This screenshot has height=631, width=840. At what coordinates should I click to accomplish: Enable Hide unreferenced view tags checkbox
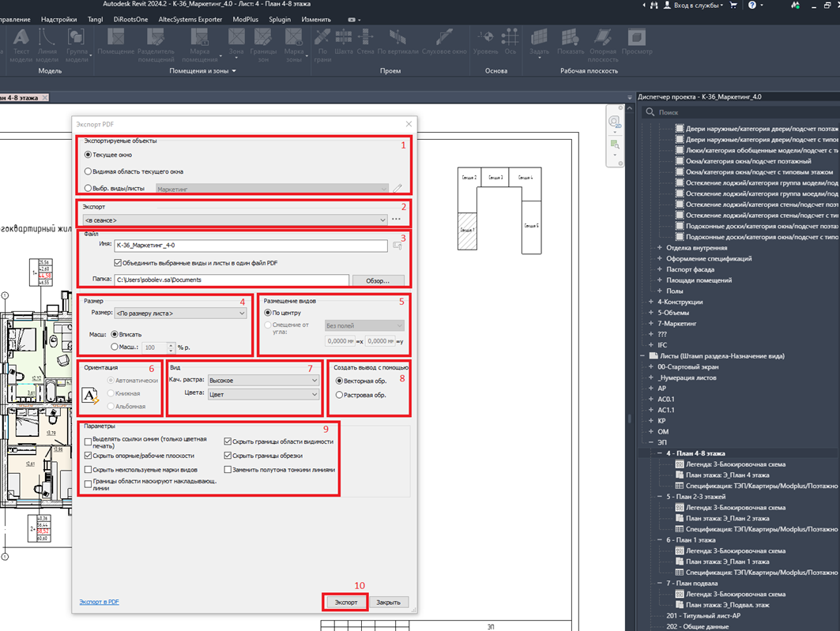coord(89,469)
